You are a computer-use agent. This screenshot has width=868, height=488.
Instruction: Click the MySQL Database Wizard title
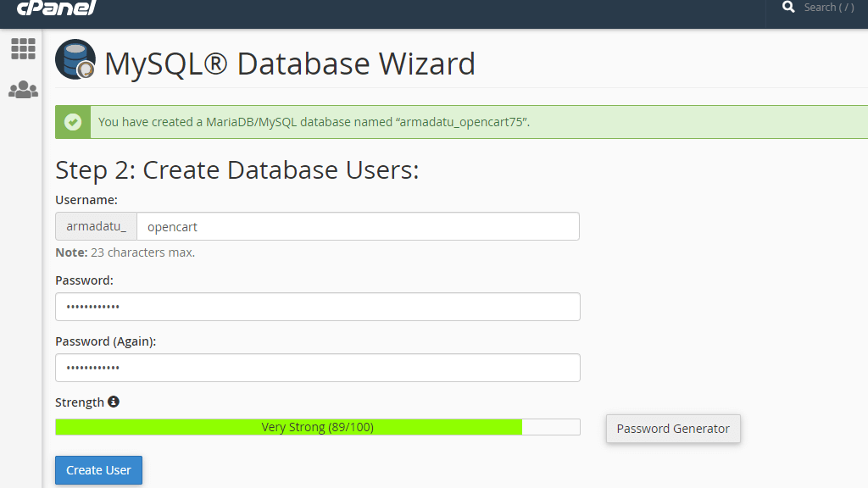(x=288, y=64)
